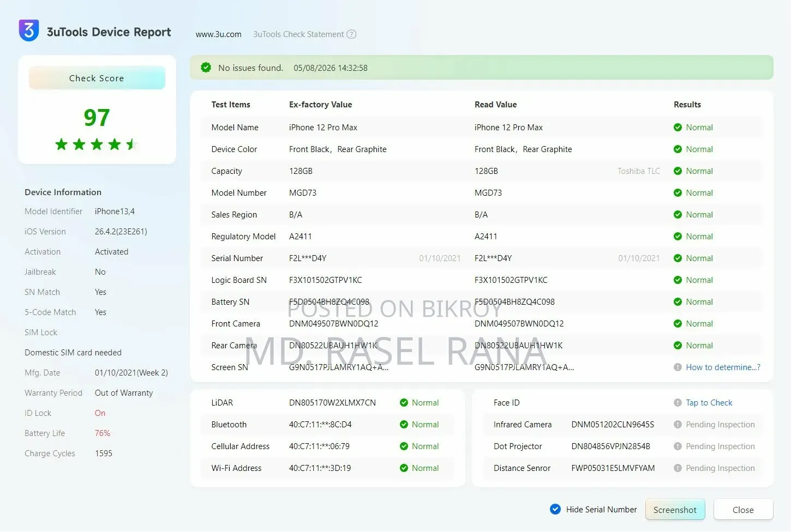Open the 3uTools Check Statement link
Image resolution: width=791 pixels, height=532 pixels.
tap(298, 34)
